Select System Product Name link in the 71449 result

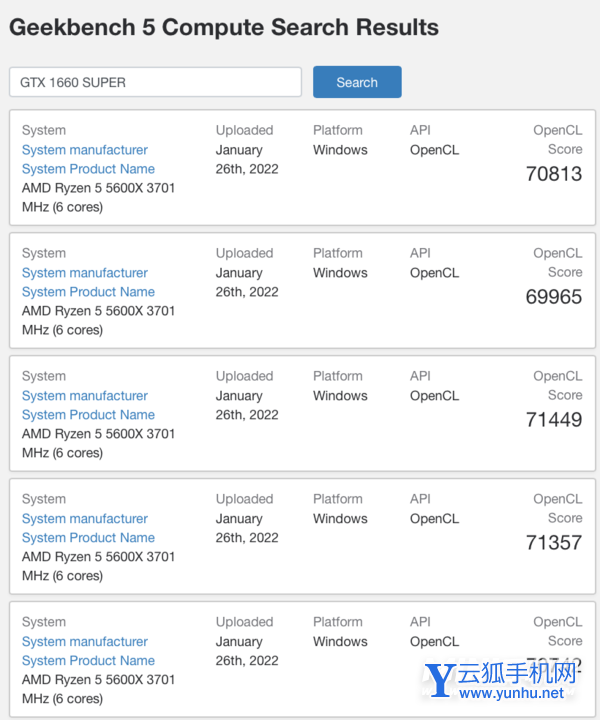(x=88, y=415)
